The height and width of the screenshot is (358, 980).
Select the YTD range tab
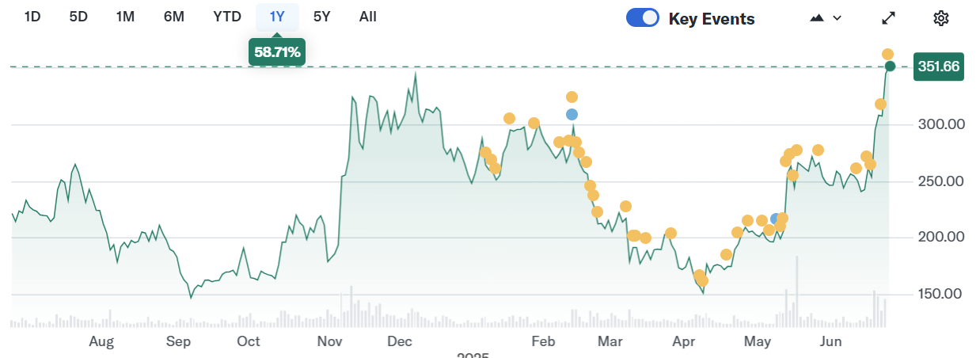click(x=227, y=17)
